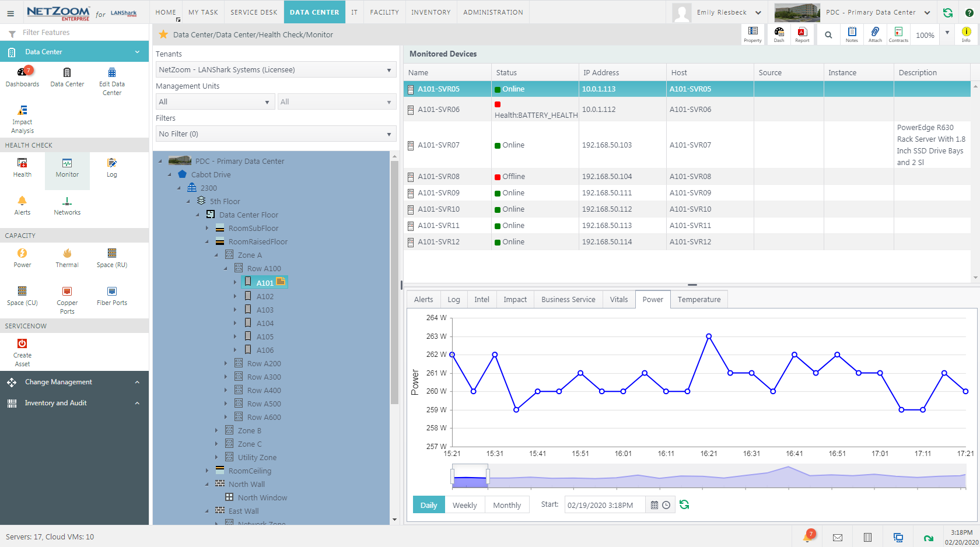
Task: Open the Property toolbar button
Action: click(752, 34)
